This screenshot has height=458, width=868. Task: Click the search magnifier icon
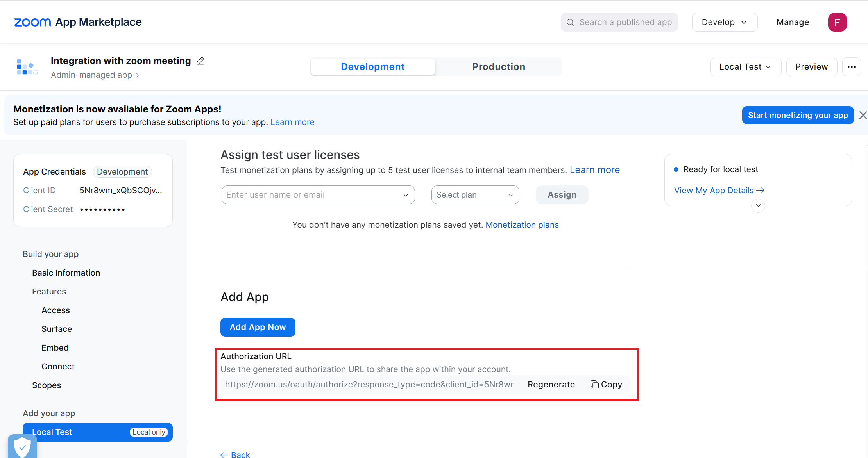570,22
